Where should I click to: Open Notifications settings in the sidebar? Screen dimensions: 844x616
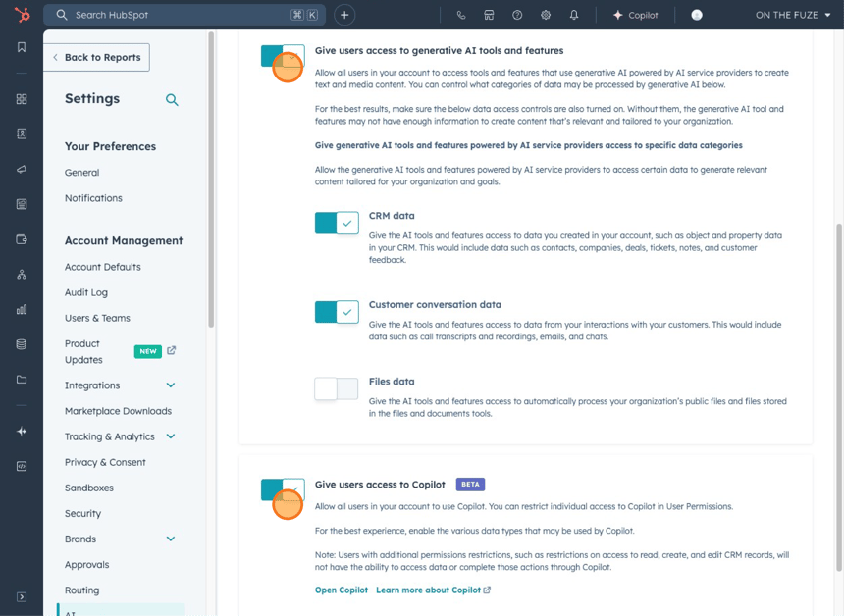click(x=93, y=198)
